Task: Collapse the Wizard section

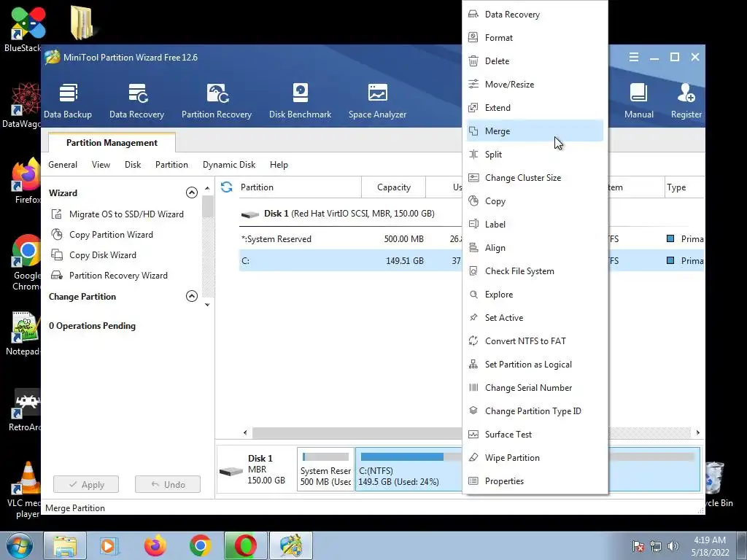Action: tap(192, 192)
